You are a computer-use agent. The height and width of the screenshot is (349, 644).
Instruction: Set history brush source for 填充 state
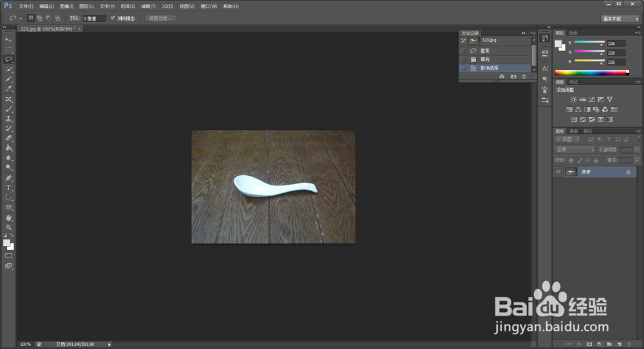pos(463,59)
